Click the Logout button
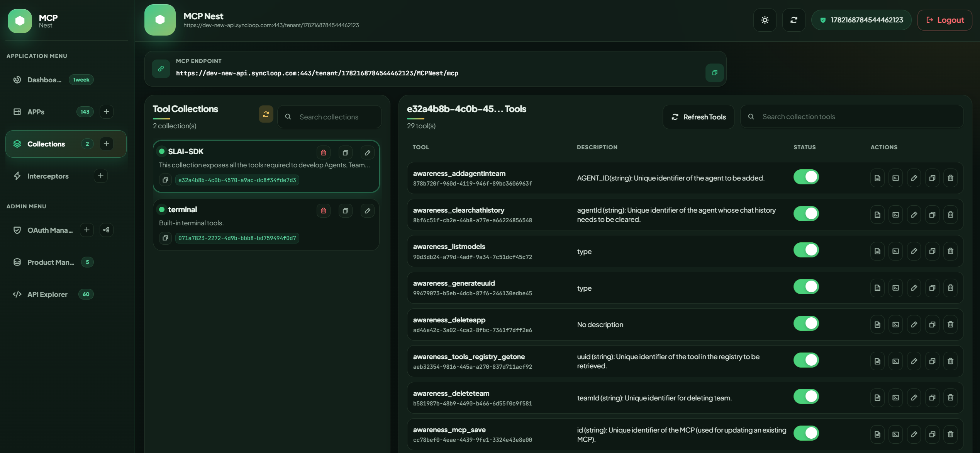The width and height of the screenshot is (980, 453). 944,20
